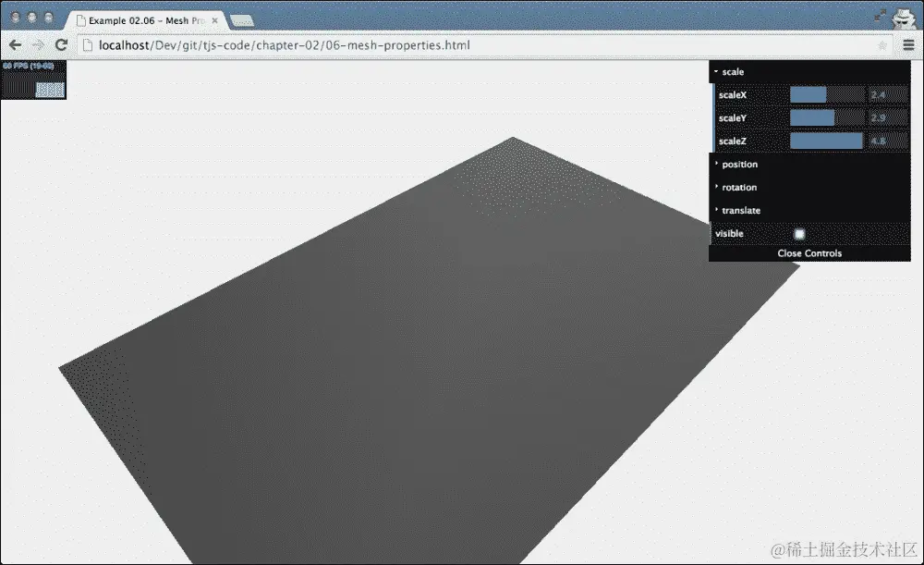
Task: Click the scaleY label
Action: 733,118
